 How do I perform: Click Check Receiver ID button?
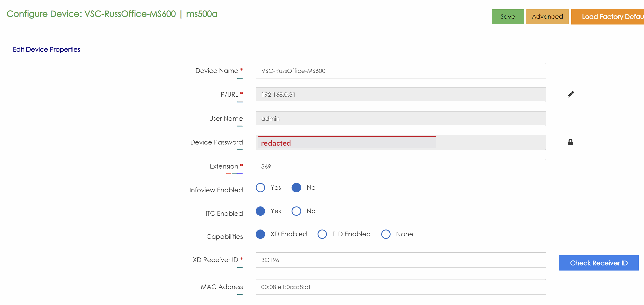tap(599, 263)
